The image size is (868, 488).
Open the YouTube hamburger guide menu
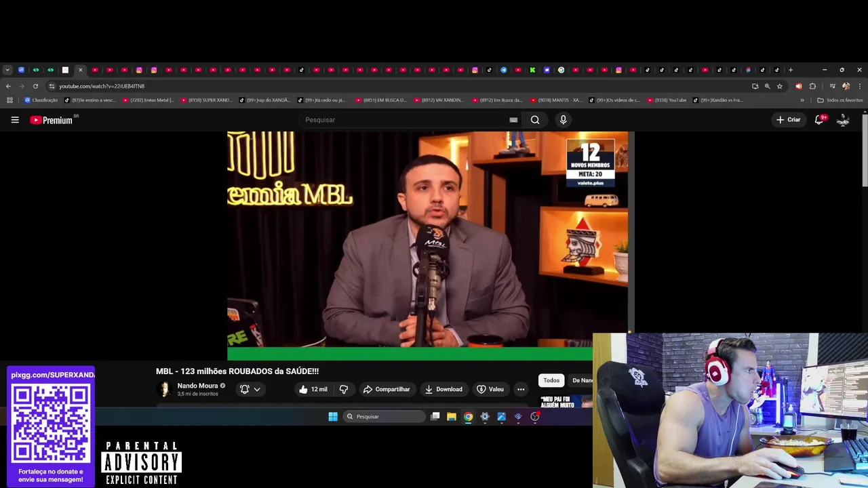pos(15,120)
